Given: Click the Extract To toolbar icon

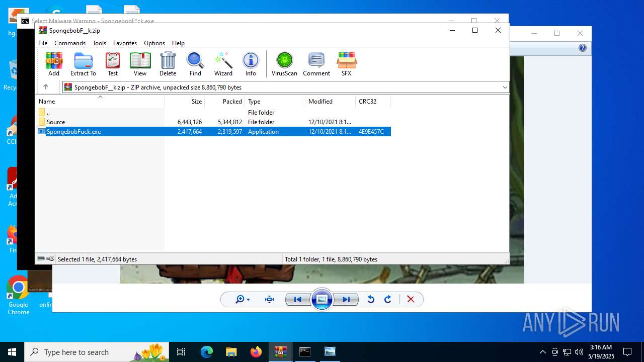Looking at the screenshot, I should click(83, 64).
